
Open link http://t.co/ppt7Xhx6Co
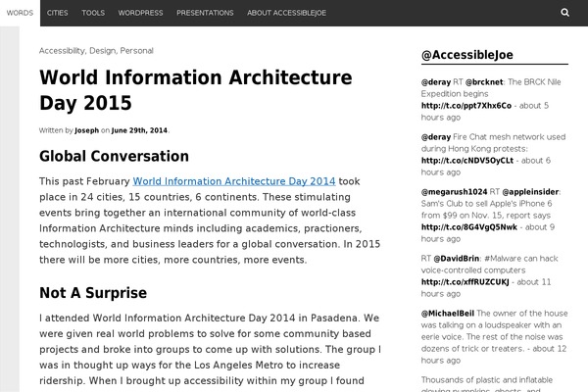click(x=466, y=106)
